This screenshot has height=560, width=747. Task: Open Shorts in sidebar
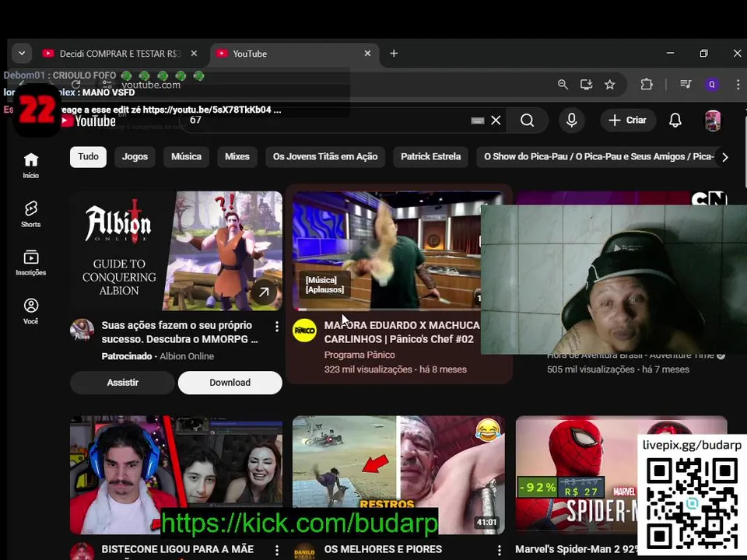click(31, 214)
